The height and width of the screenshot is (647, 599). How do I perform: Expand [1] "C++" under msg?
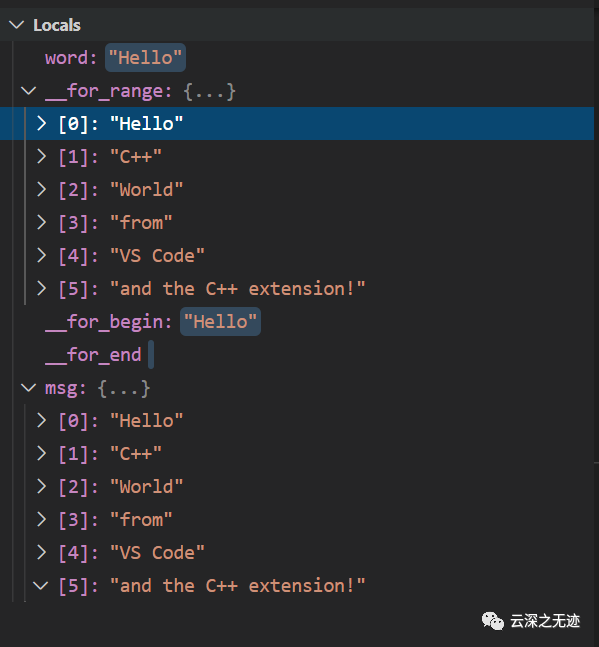click(42, 453)
